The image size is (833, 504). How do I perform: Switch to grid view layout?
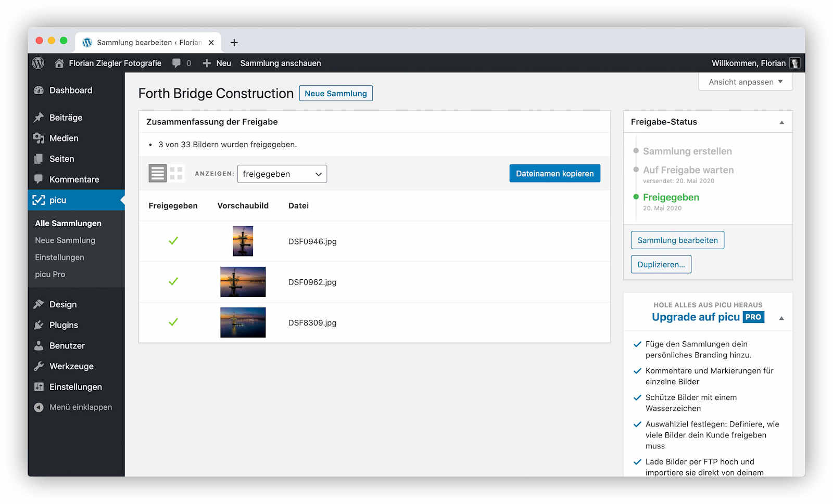[x=176, y=173]
